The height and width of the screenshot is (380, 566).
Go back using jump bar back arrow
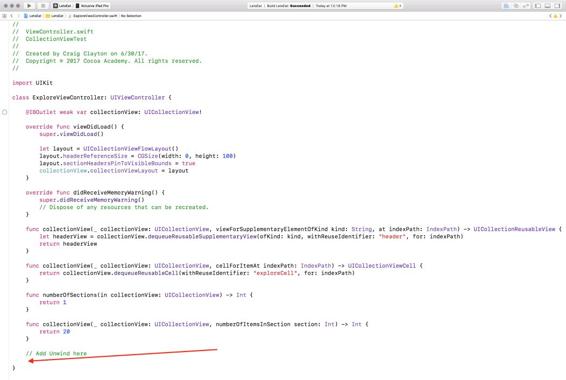(x=12, y=16)
